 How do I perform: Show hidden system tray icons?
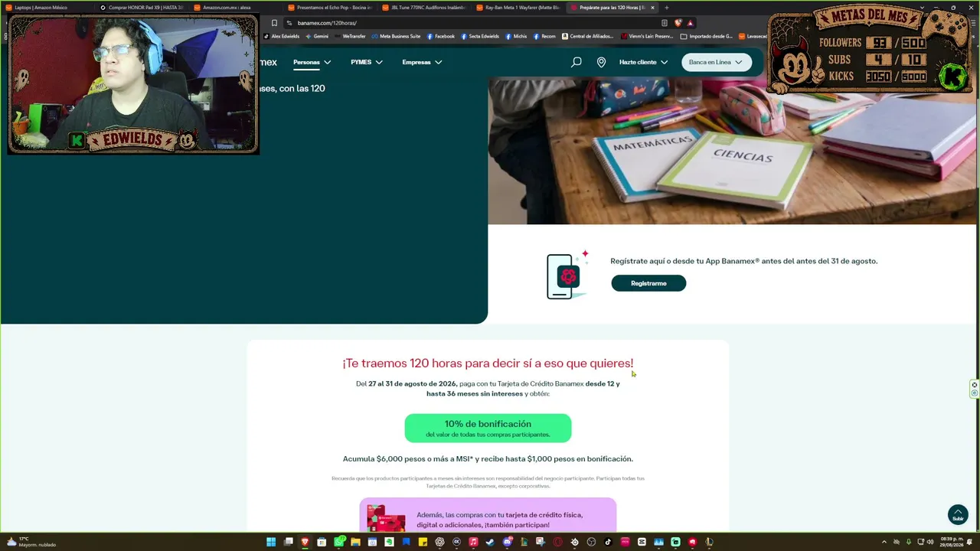pyautogui.click(x=884, y=542)
